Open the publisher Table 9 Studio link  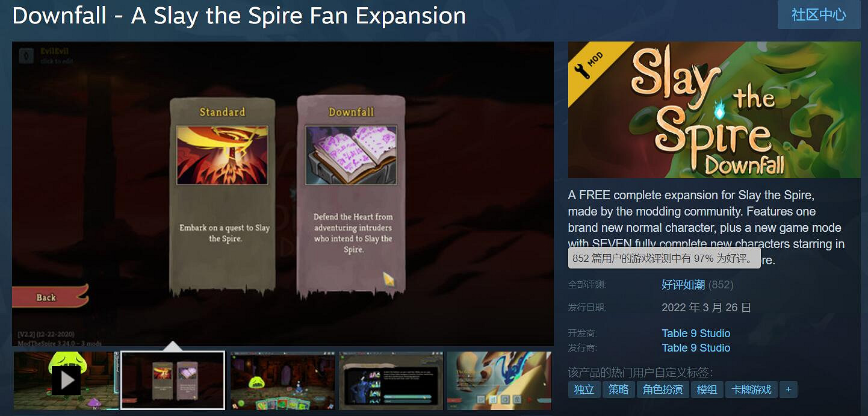(696, 348)
